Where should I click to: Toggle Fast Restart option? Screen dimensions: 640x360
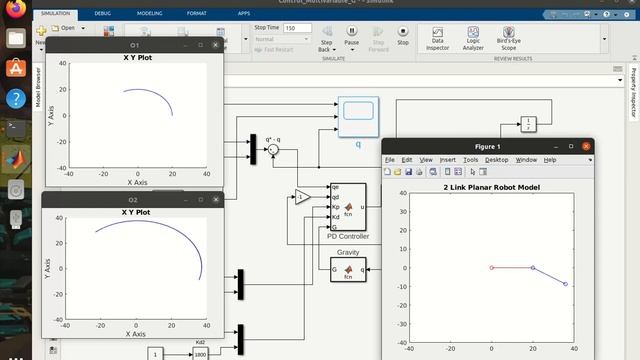click(274, 50)
